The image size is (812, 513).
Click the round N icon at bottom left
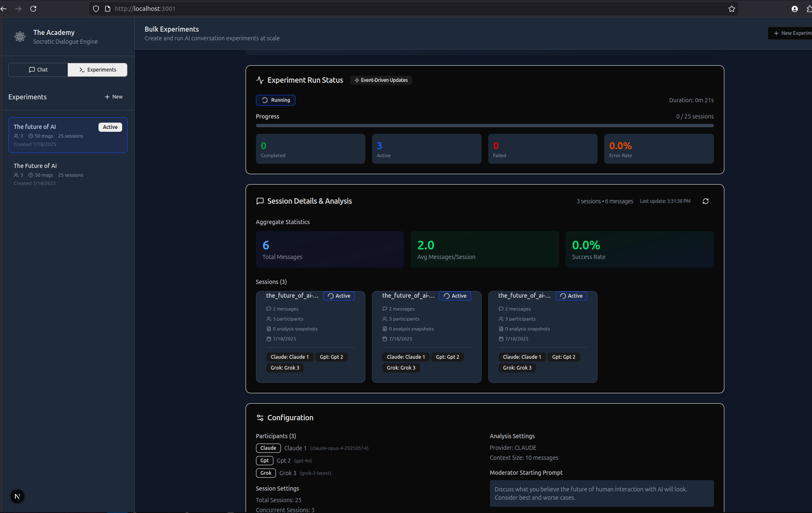pos(17,496)
